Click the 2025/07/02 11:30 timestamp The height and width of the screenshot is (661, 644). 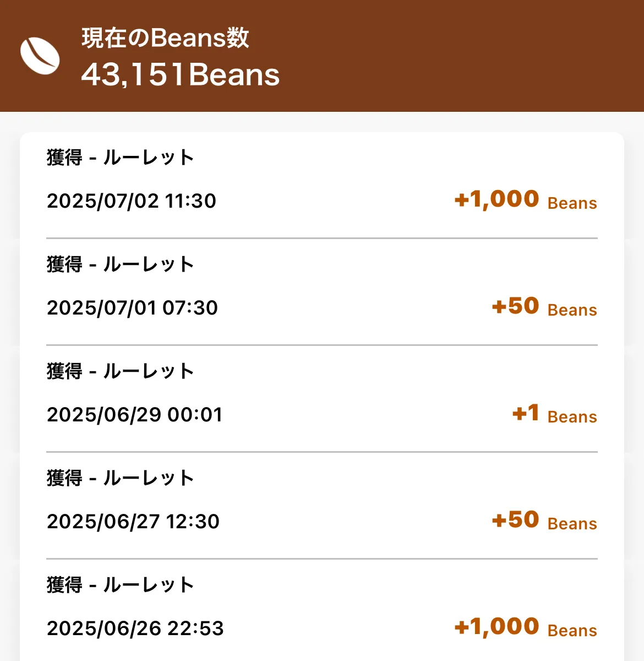click(x=132, y=201)
